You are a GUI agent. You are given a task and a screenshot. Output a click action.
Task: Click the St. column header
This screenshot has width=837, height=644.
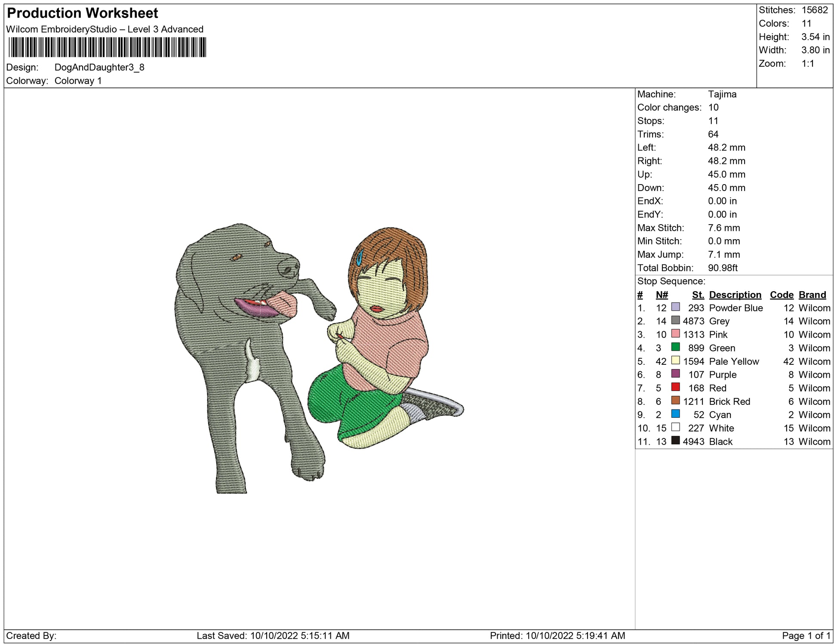tap(698, 295)
